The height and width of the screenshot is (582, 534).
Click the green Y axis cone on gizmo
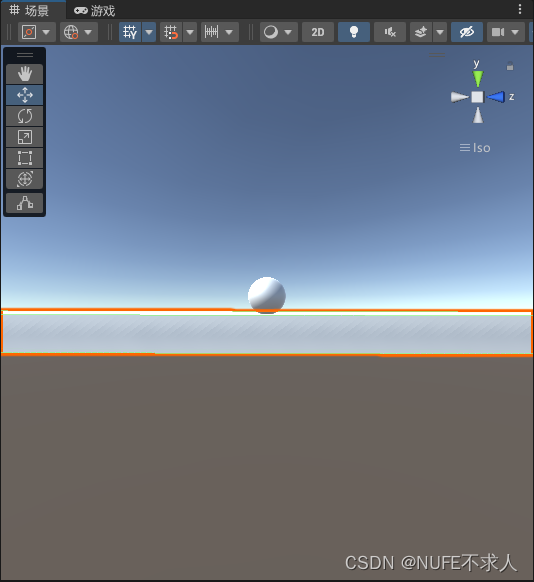tap(478, 78)
